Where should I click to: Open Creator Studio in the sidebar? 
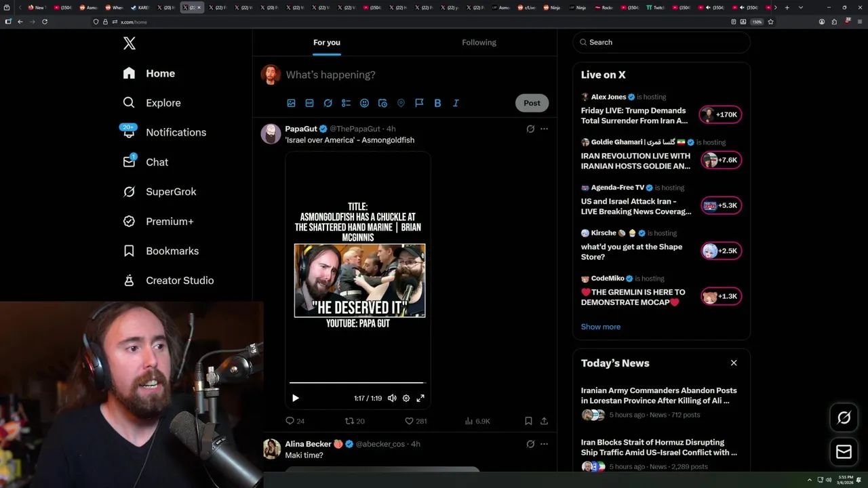[168, 281]
